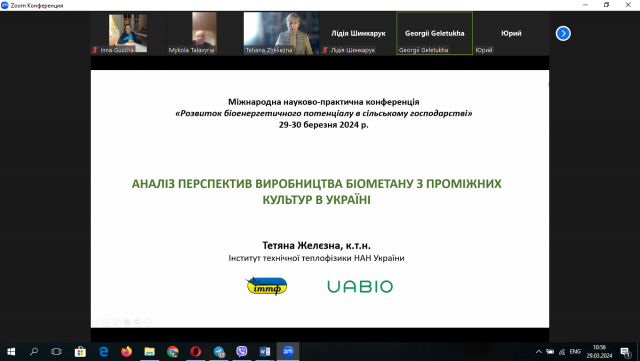Click date text 29-30 березня 2024 р.
This screenshot has height=361, width=640.
(324, 125)
